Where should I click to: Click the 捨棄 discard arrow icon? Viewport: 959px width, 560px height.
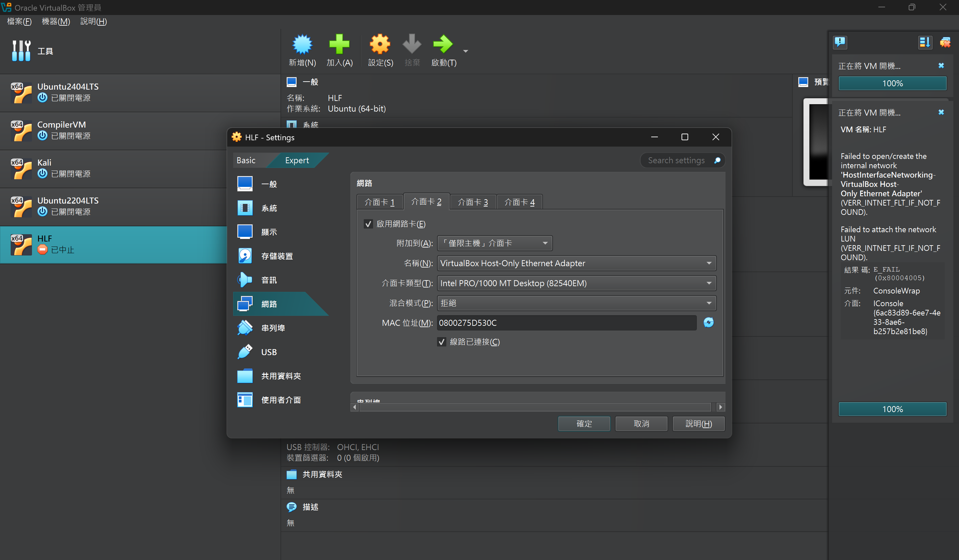click(x=412, y=44)
